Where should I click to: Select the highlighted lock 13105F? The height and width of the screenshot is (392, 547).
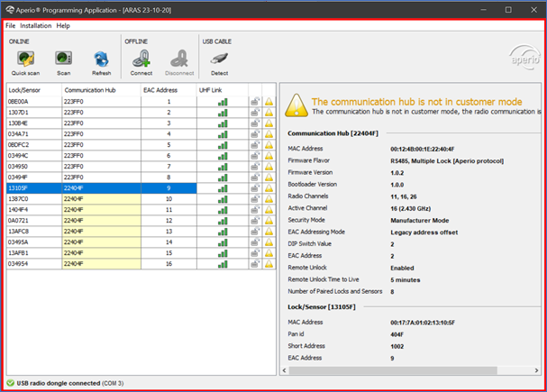click(x=141, y=188)
